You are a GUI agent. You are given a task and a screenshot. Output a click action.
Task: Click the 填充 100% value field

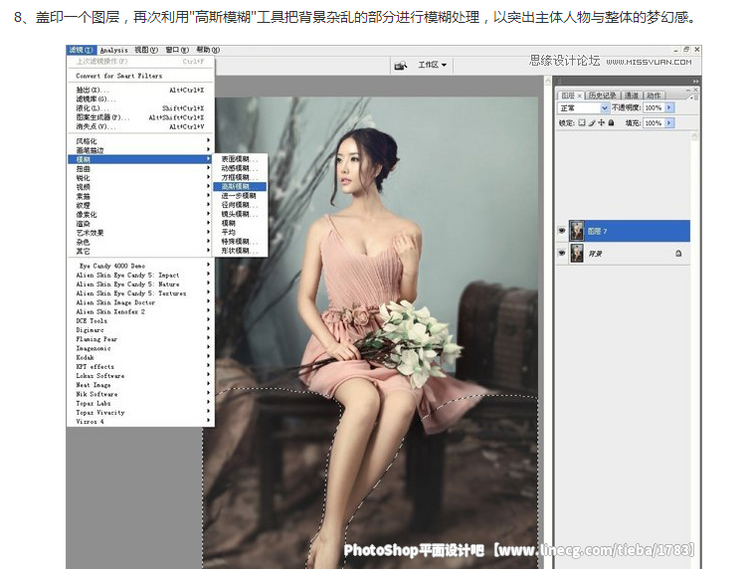pyautogui.click(x=654, y=123)
